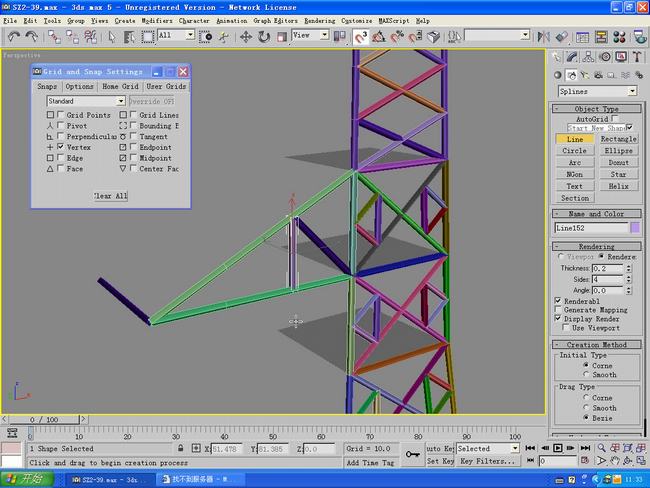Open Select by Name list tool
The height and width of the screenshot is (488, 650).
point(129,37)
